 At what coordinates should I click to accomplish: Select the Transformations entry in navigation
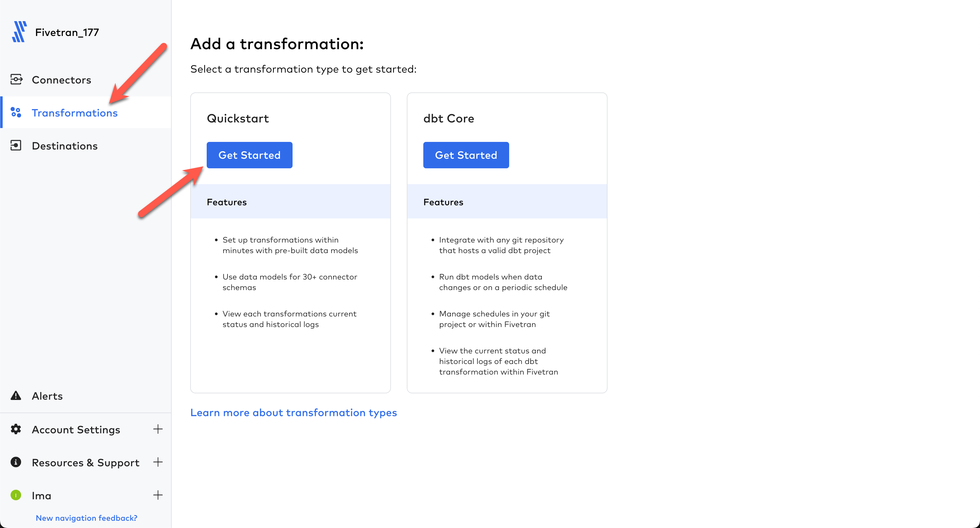click(75, 113)
